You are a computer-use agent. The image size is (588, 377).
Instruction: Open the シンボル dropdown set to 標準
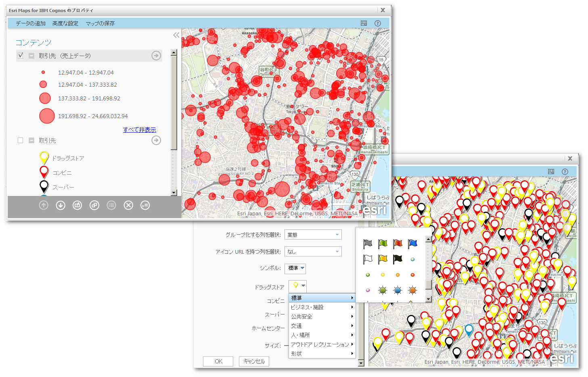pos(295,268)
